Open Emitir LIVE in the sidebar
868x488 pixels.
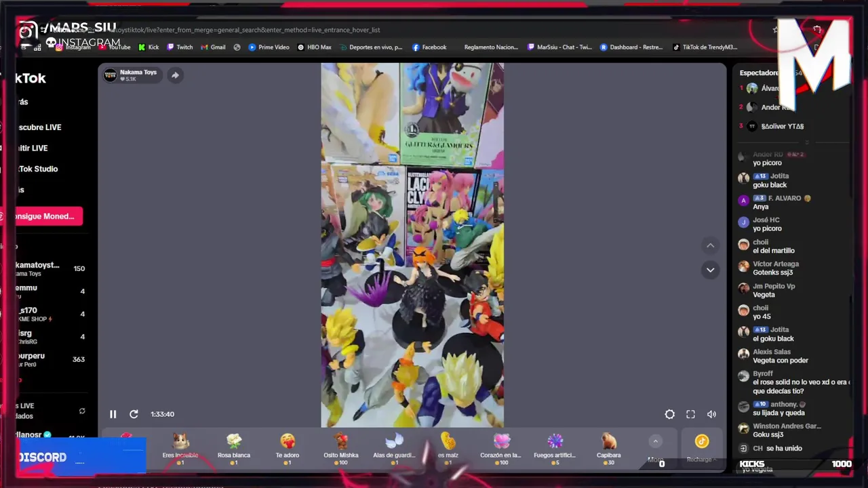tap(33, 148)
